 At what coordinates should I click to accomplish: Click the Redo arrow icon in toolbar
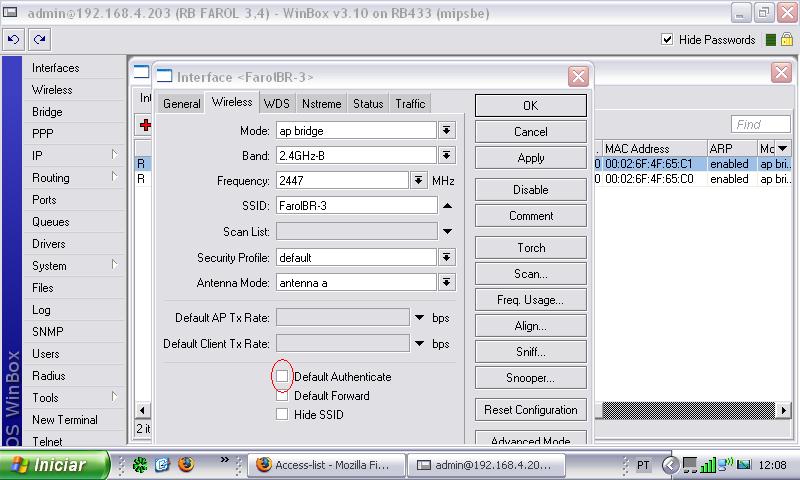point(39,39)
